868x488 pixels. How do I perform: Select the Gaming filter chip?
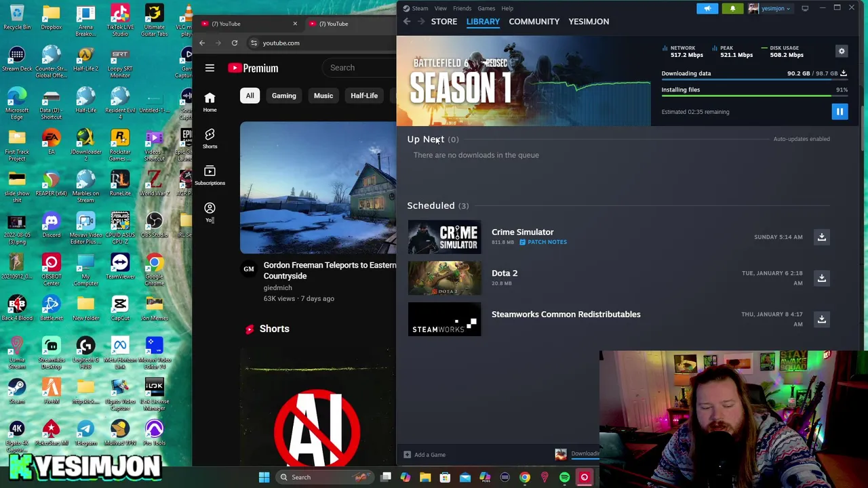point(284,96)
